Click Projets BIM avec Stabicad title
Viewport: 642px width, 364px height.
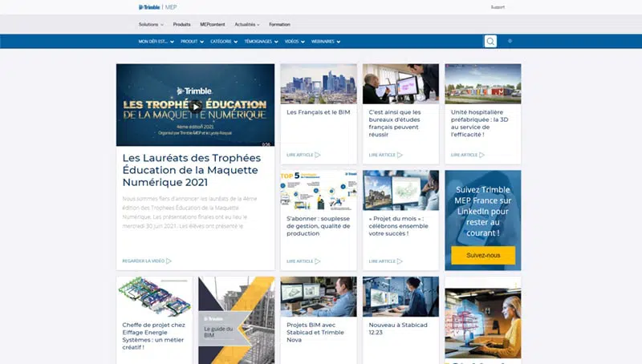click(315, 333)
